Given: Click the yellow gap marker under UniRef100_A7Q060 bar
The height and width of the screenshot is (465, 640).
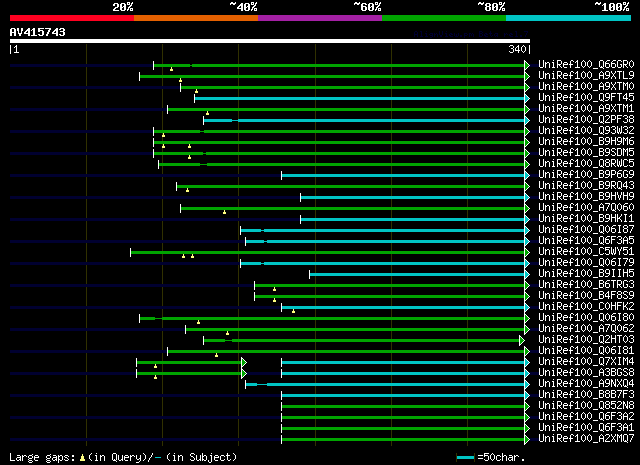Looking at the screenshot, I should (x=224, y=212).
